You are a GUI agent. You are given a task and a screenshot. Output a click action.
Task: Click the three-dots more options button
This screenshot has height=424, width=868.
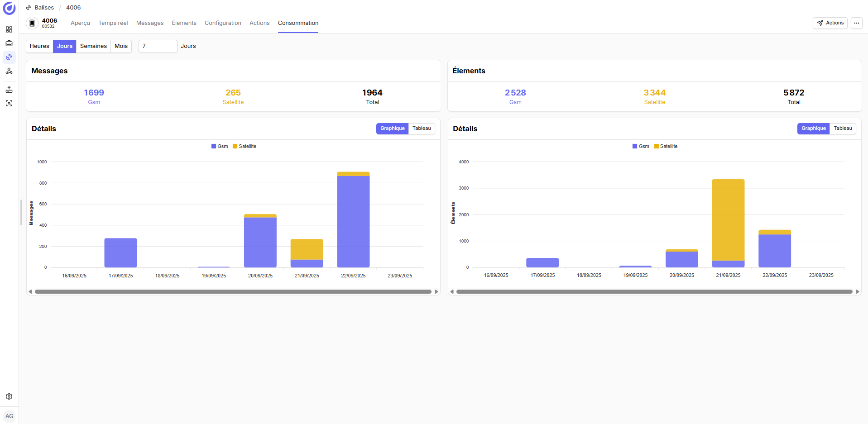click(856, 23)
